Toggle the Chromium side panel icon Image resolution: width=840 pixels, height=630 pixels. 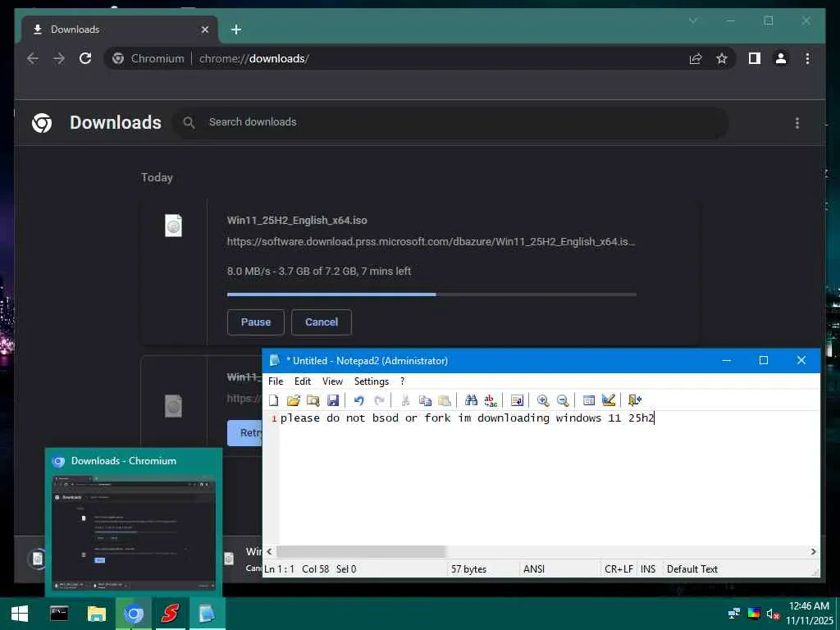(755, 58)
